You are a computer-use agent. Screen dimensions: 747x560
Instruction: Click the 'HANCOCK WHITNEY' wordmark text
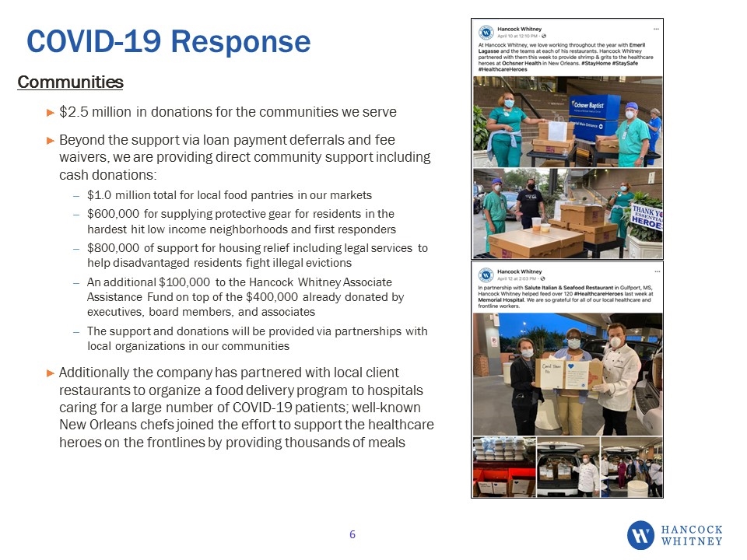pyautogui.click(x=692, y=535)
